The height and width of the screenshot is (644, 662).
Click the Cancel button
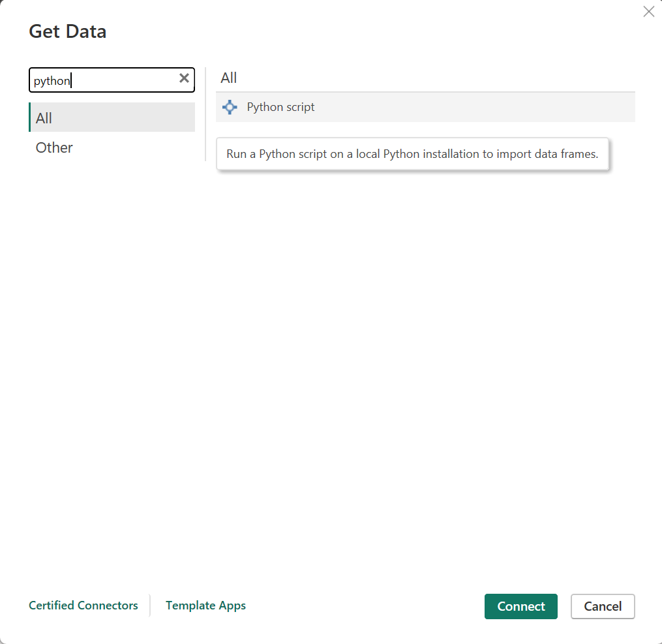pos(603,606)
